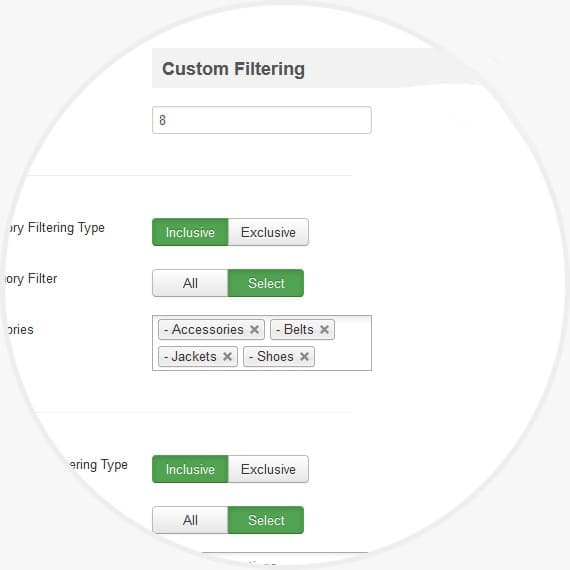Remove the Accessories category tag
The width and height of the screenshot is (570, 570).
coord(254,329)
